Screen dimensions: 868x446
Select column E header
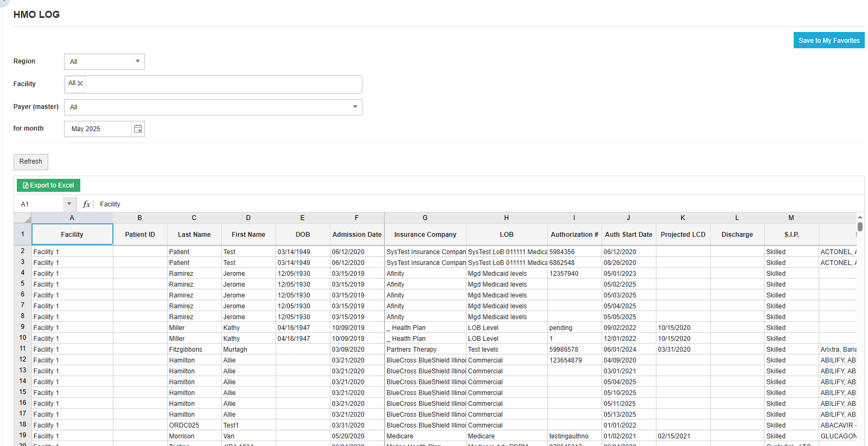coord(303,218)
